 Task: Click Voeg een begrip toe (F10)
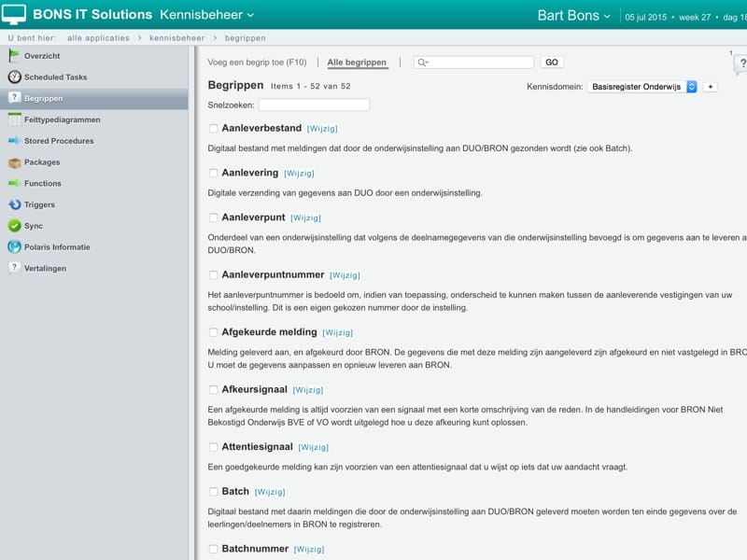click(258, 63)
